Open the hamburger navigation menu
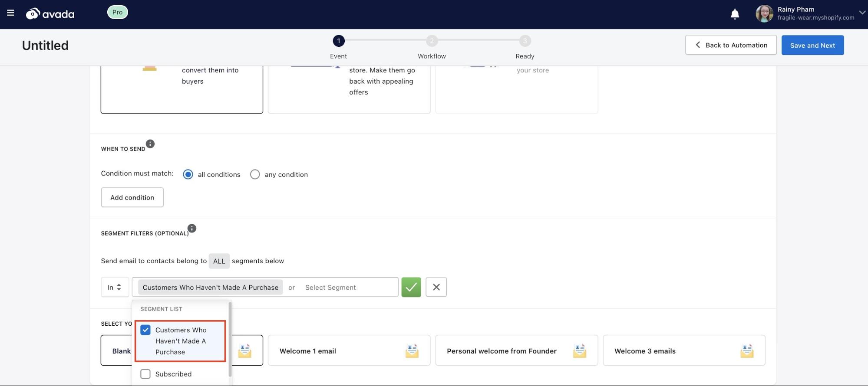 tap(10, 13)
